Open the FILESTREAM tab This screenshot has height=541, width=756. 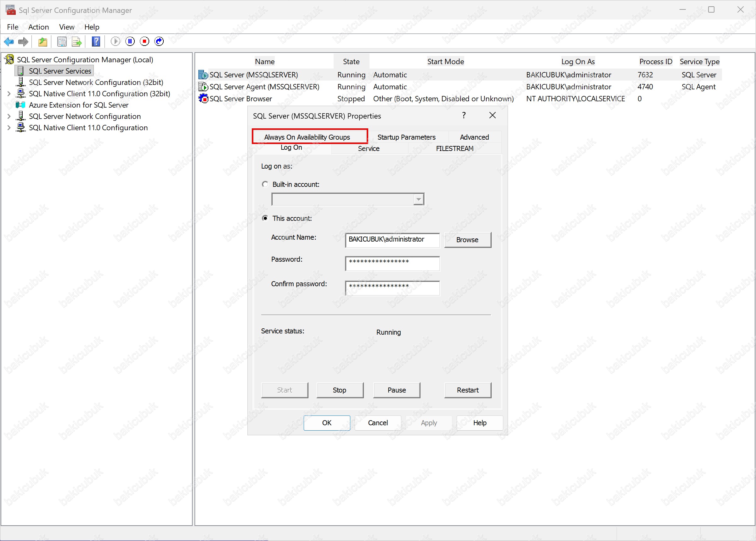coord(454,148)
